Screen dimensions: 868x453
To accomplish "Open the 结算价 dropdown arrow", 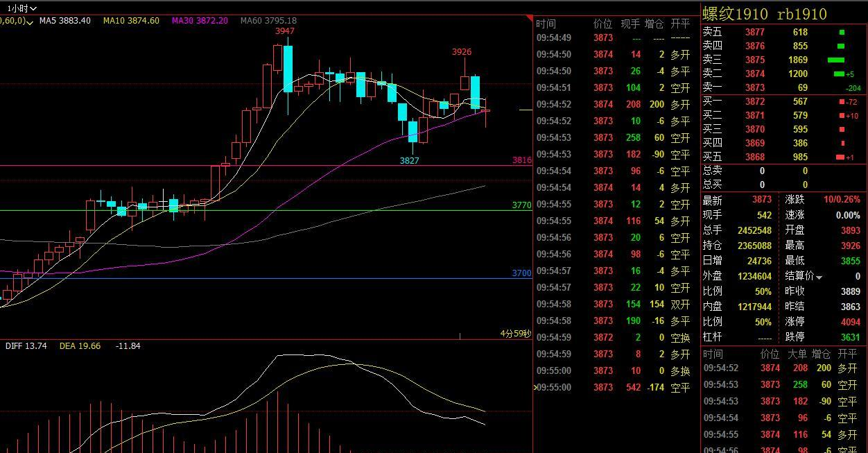I will [x=819, y=277].
